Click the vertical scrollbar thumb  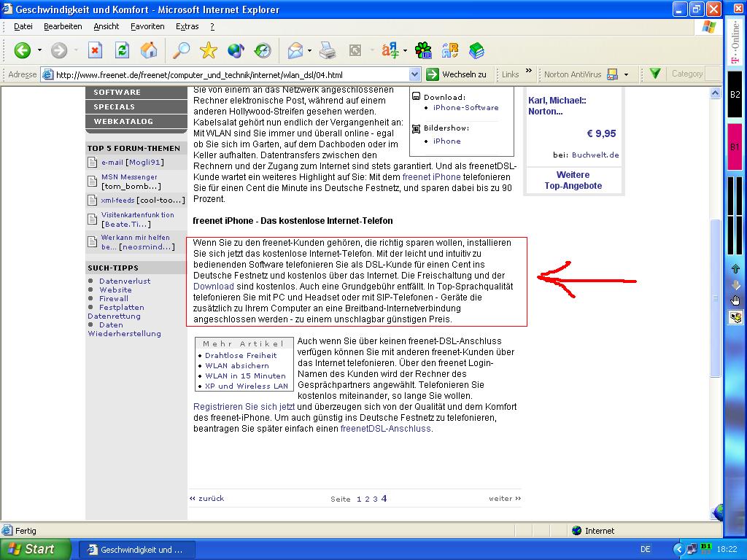[x=715, y=297]
